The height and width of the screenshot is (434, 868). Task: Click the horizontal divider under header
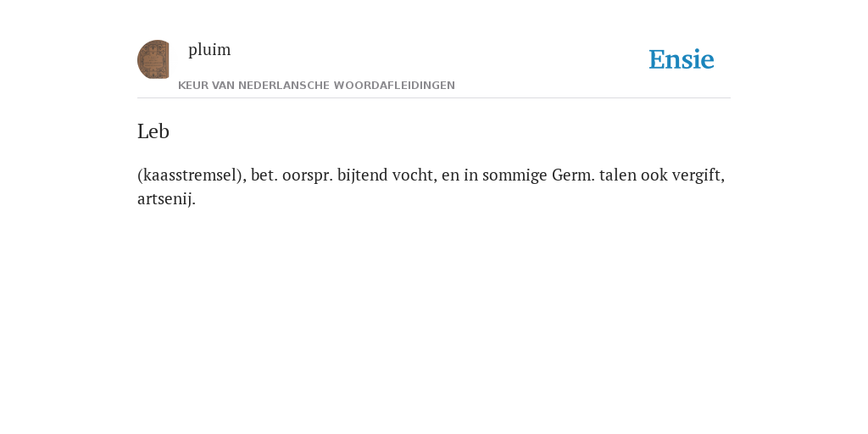click(x=434, y=98)
